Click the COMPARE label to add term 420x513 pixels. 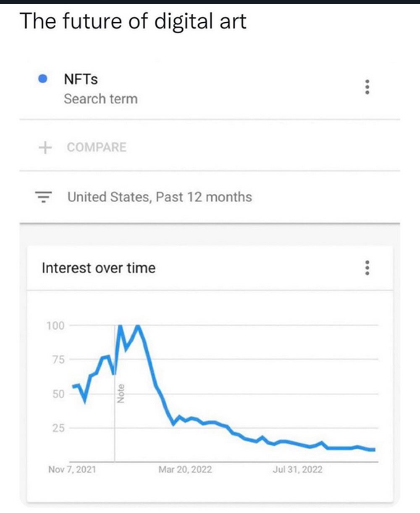tap(97, 148)
